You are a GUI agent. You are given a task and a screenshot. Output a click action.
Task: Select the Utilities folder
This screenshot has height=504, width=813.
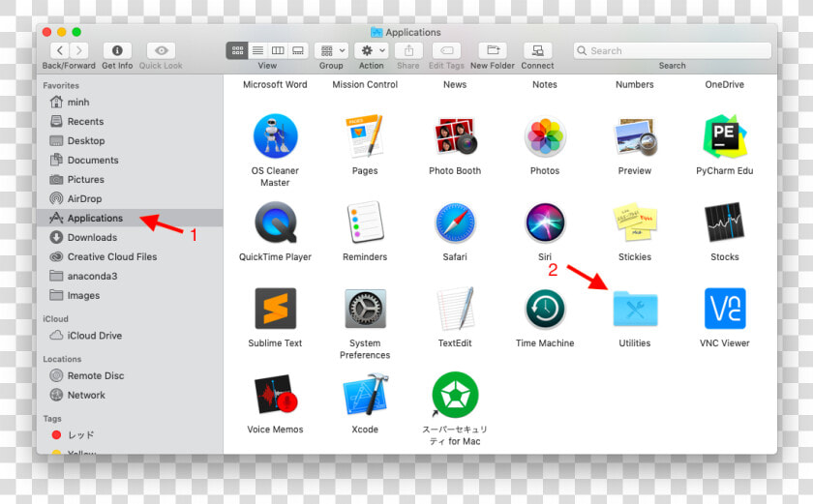pos(635,310)
